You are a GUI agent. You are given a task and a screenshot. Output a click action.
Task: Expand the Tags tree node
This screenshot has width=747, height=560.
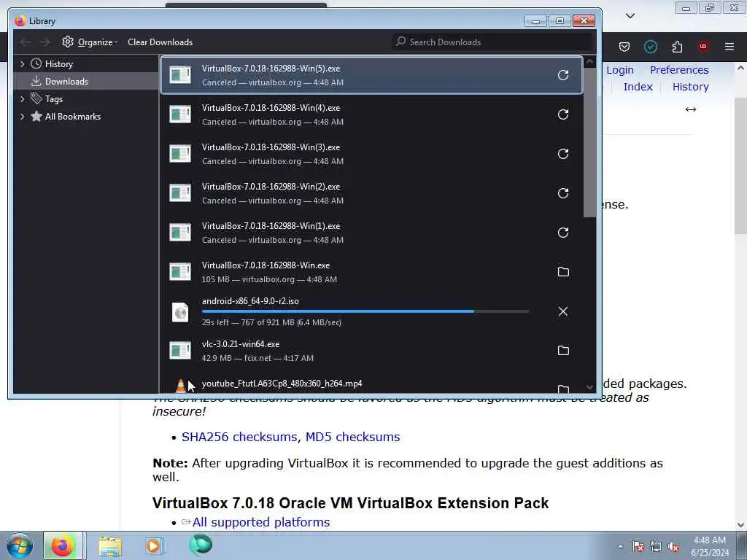22,98
